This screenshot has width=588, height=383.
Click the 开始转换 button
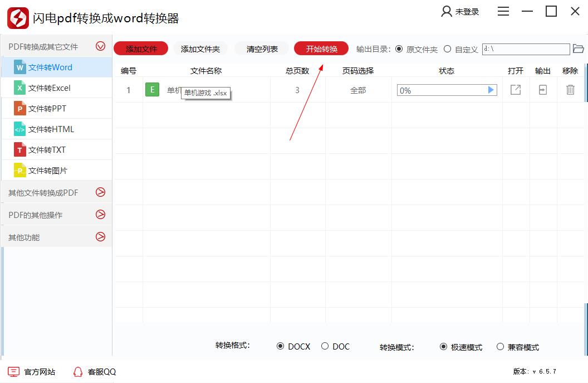(x=321, y=49)
